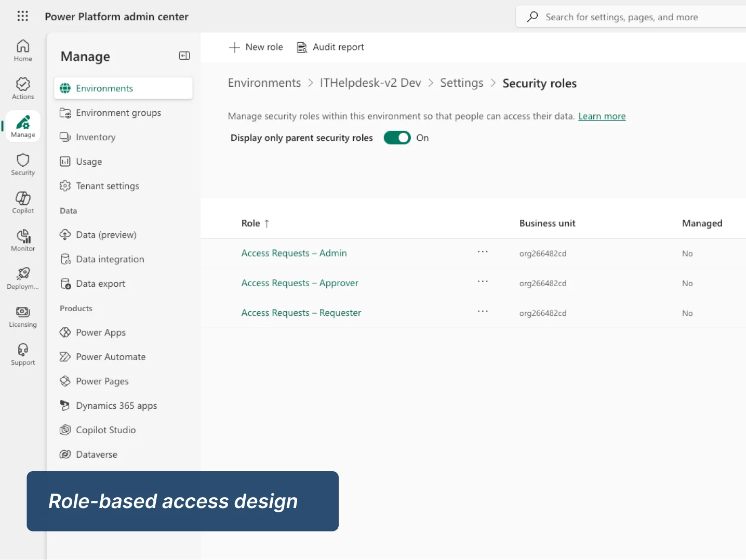The image size is (746, 560).
Task: Navigate to Settings via the breadcrumb
Action: point(461,83)
